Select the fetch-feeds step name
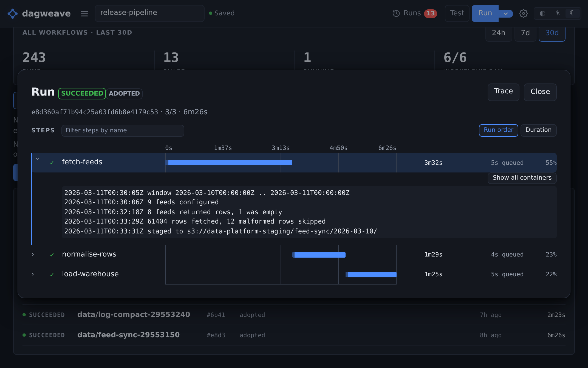Viewport: 588px width, 368px height. tap(82, 162)
